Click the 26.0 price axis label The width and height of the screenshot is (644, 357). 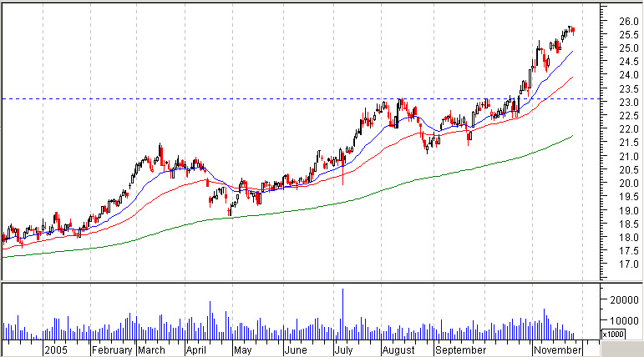[629, 22]
